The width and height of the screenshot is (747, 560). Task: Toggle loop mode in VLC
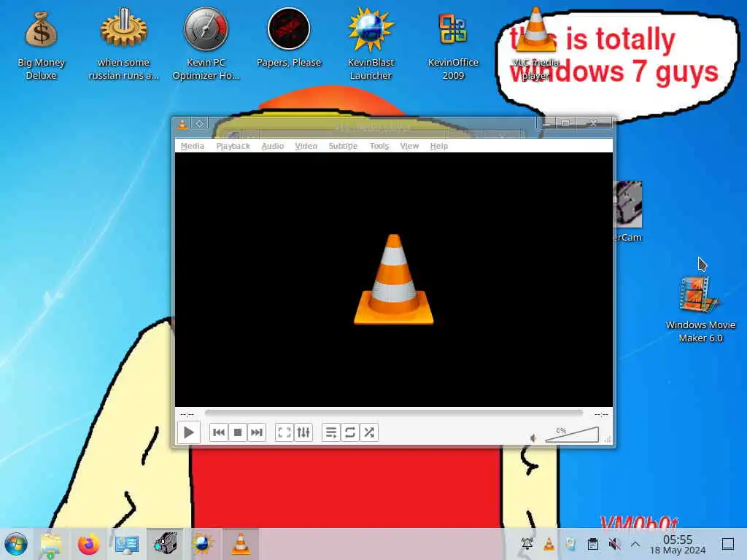tap(350, 432)
